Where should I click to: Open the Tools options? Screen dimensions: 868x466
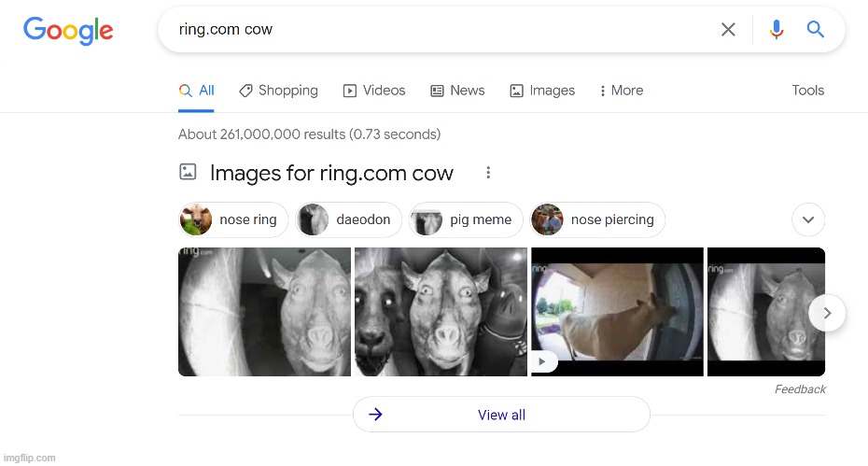tap(807, 91)
